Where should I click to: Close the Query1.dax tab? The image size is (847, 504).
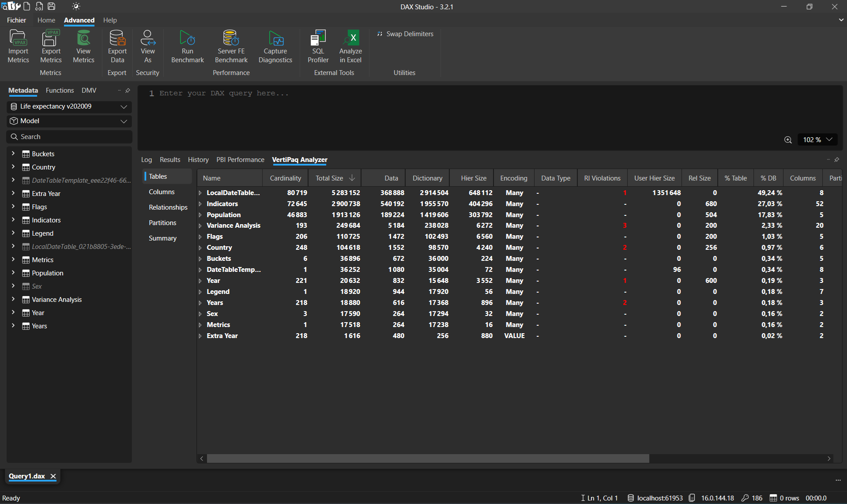click(x=53, y=476)
